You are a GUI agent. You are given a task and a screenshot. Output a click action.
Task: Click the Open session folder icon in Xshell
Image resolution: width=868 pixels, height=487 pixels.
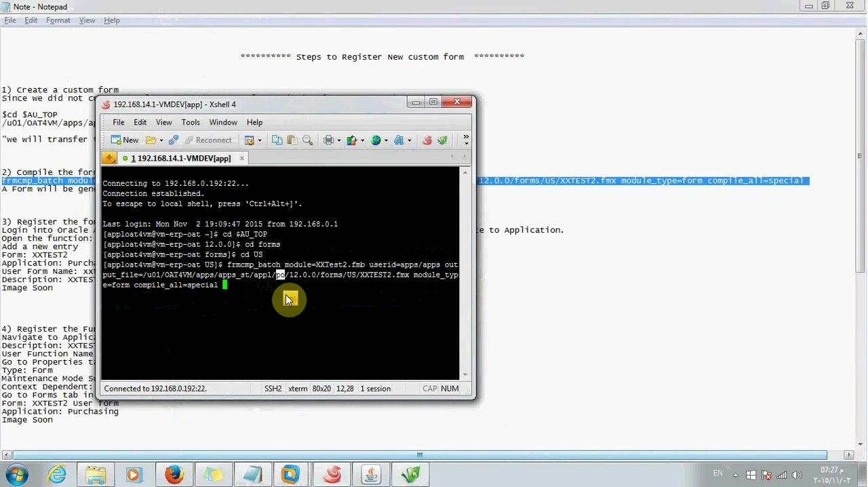click(151, 140)
